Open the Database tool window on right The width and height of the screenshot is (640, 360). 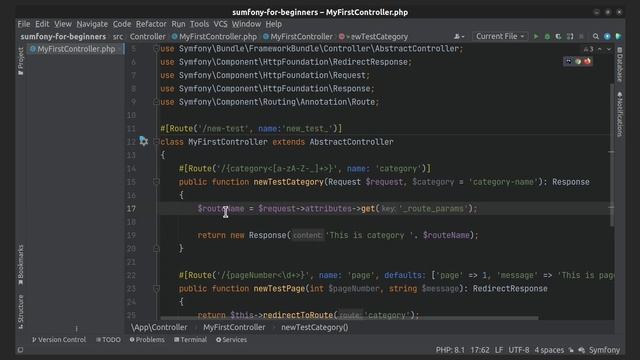(x=620, y=64)
